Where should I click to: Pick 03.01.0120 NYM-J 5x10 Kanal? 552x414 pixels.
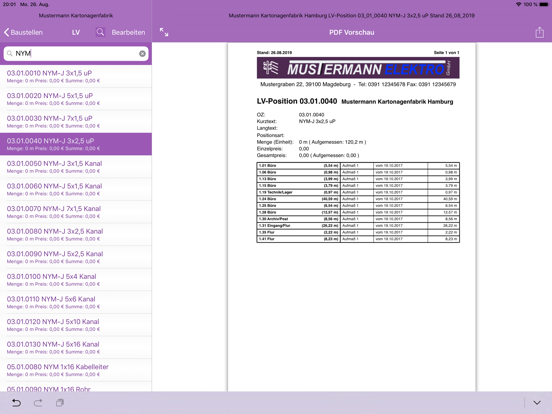click(76, 325)
